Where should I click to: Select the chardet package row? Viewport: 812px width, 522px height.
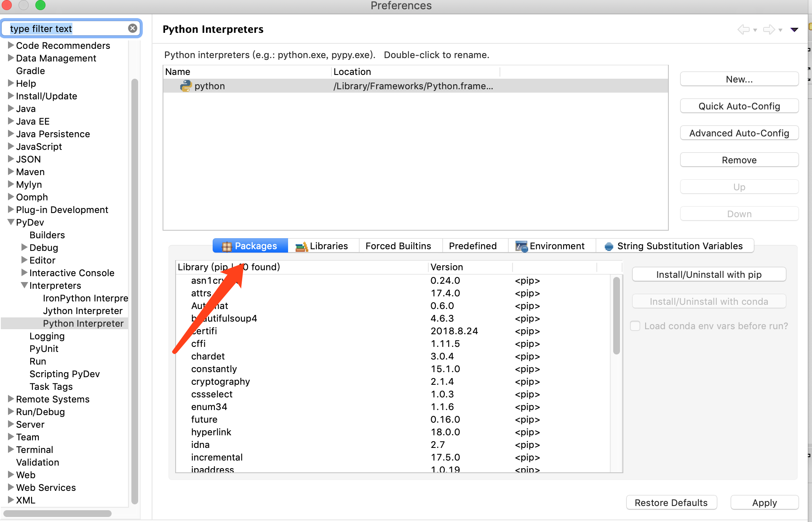pyautogui.click(x=393, y=356)
